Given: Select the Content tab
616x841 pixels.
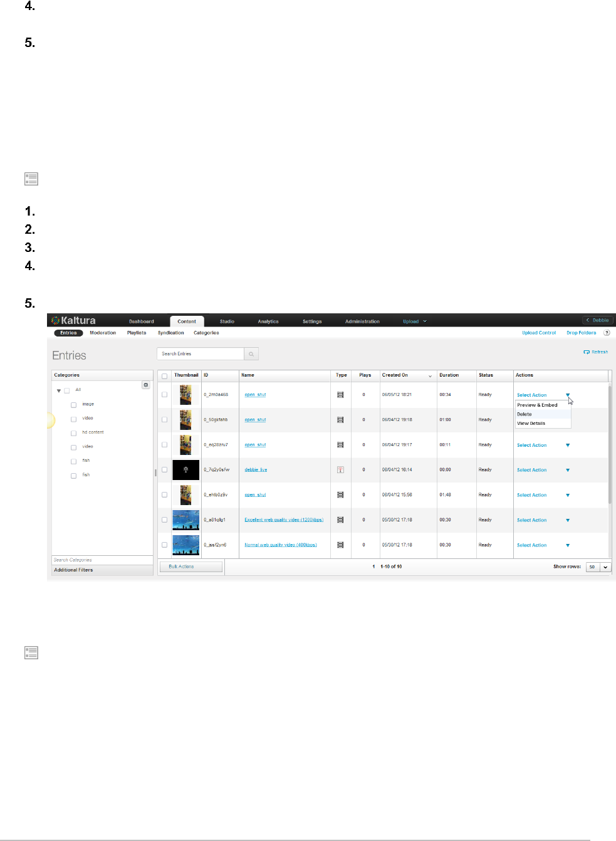Looking at the screenshot, I should pyautogui.click(x=187, y=321).
